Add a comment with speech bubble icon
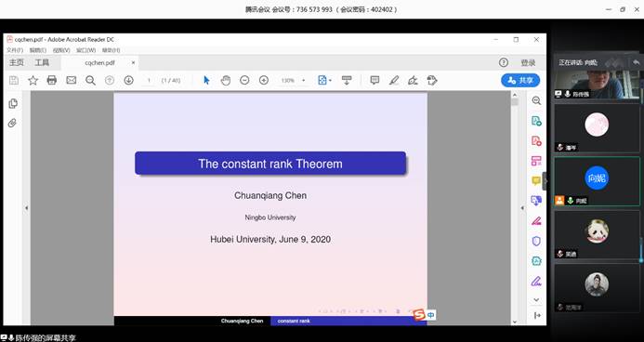The height and width of the screenshot is (342, 644). pos(375,80)
